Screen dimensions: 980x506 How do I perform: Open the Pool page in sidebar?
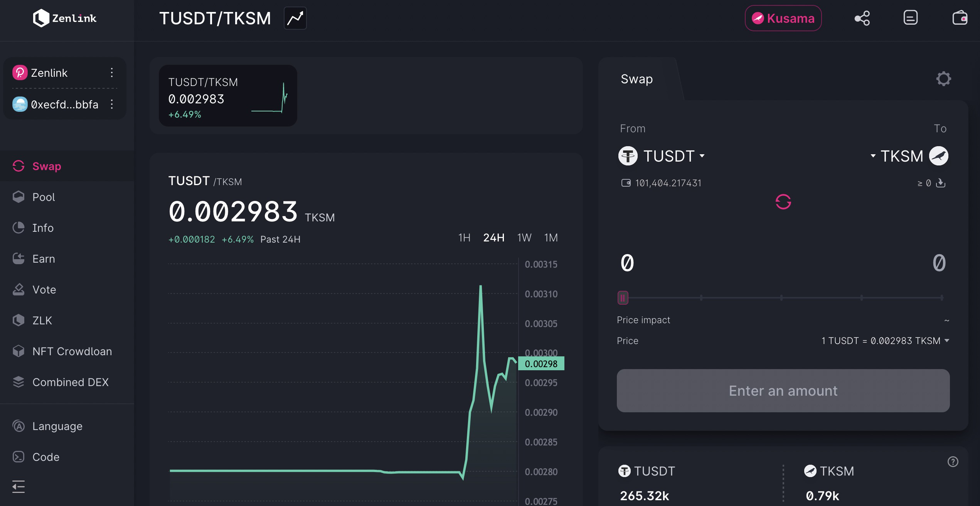(x=67, y=197)
